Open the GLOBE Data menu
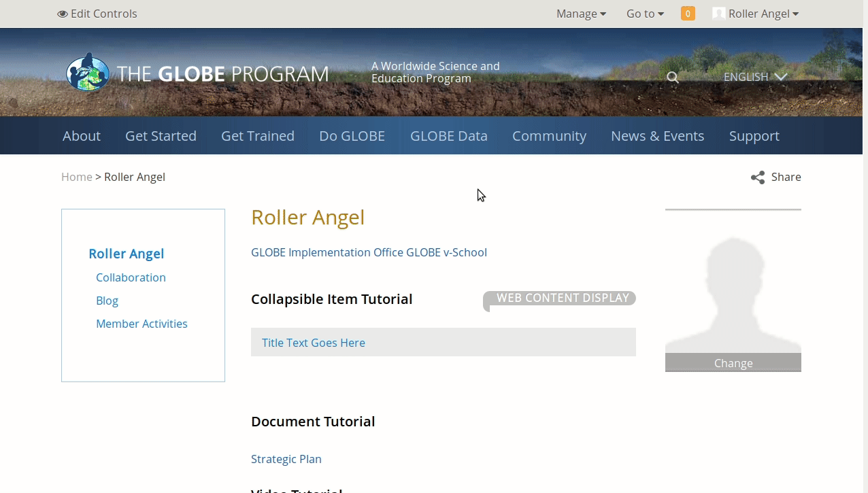The height and width of the screenshot is (493, 868). [449, 136]
